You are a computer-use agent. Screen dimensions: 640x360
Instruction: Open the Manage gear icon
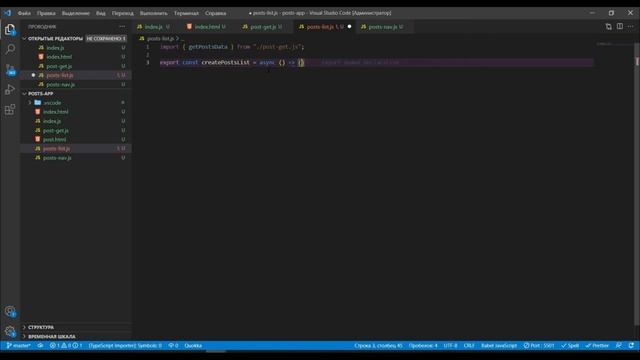10,331
